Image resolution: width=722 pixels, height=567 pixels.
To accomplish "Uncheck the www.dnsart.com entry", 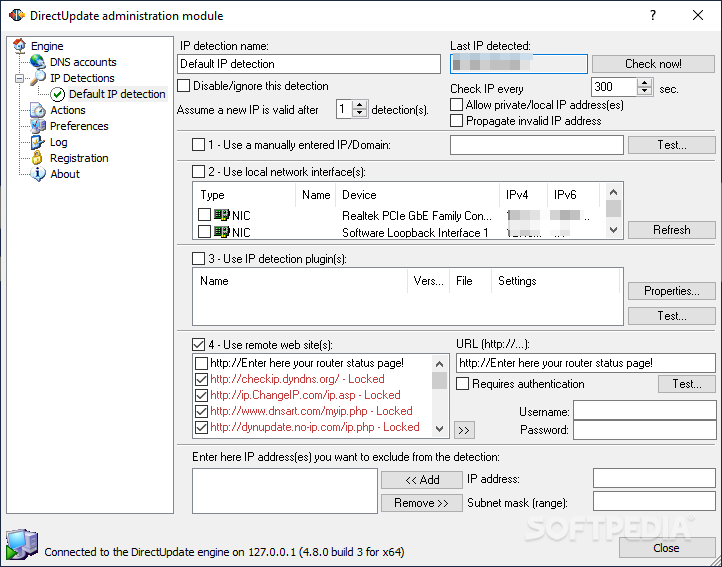I will [x=201, y=411].
